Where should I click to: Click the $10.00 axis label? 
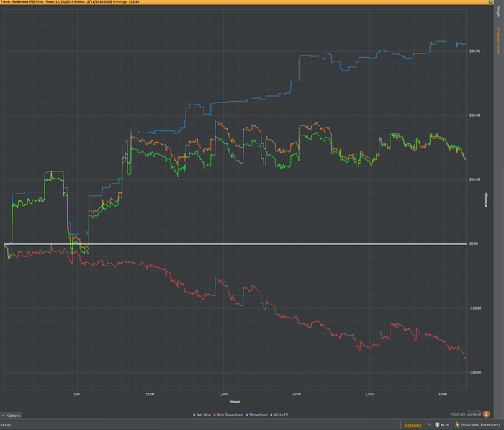[x=474, y=179]
